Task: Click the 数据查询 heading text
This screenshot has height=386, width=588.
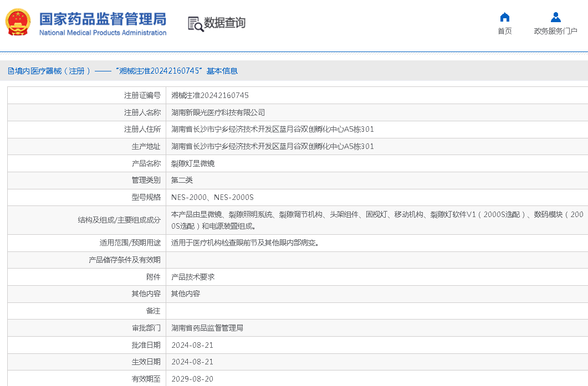Action: point(224,23)
